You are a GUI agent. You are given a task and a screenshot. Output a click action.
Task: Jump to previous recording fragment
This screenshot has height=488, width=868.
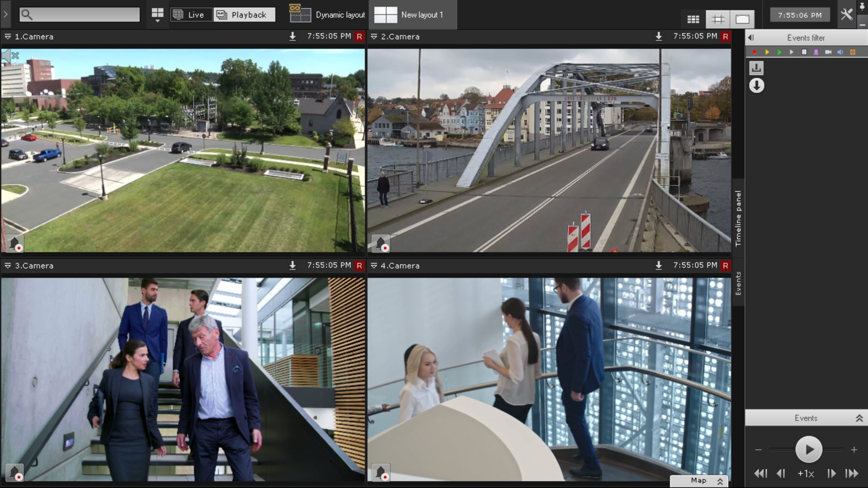(760, 473)
